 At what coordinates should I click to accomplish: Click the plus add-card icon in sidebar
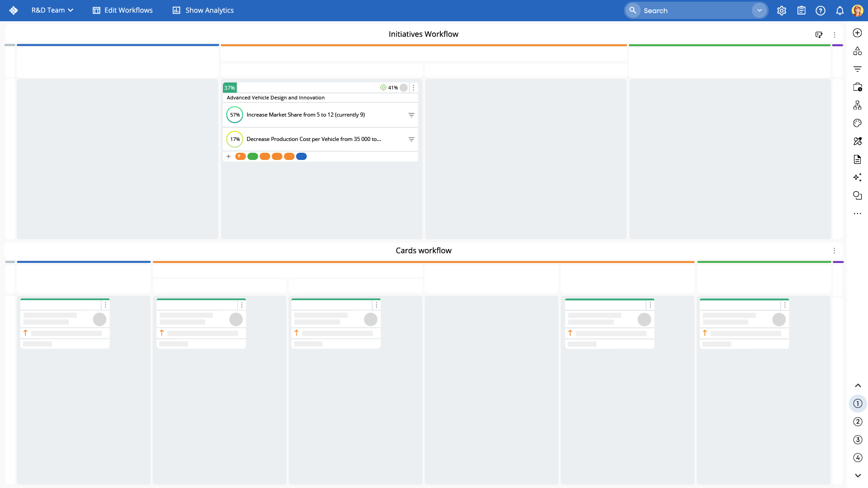pyautogui.click(x=857, y=33)
